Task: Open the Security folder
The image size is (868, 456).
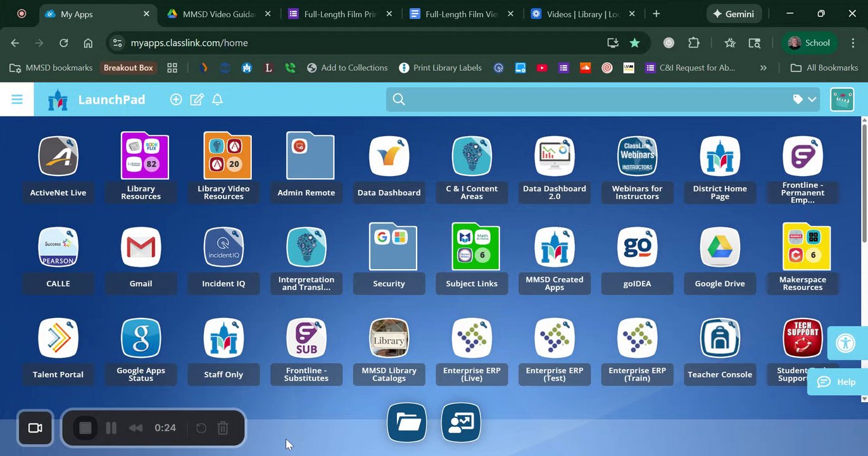Action: [393, 246]
